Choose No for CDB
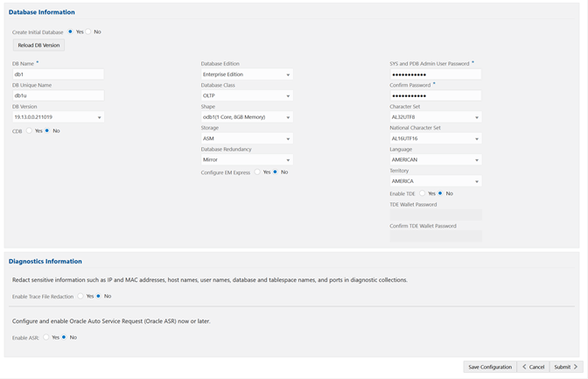 click(x=47, y=131)
